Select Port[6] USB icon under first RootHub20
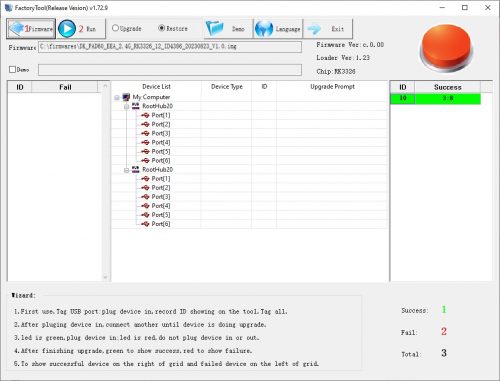Viewport: 500px width, 381px height. click(145, 160)
